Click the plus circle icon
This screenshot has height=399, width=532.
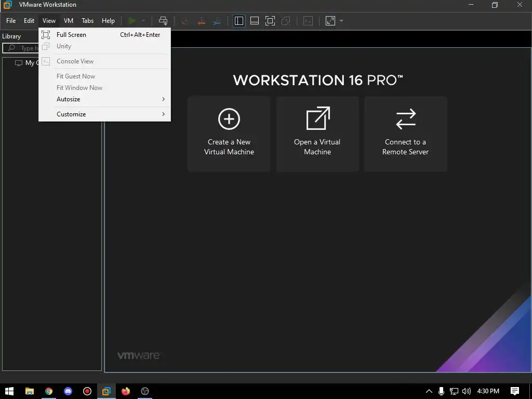229,119
